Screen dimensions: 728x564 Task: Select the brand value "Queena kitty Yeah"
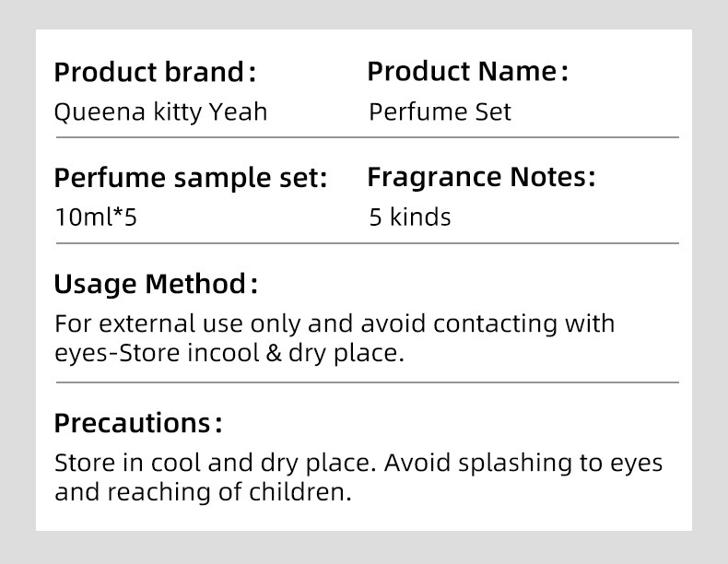coord(160,112)
